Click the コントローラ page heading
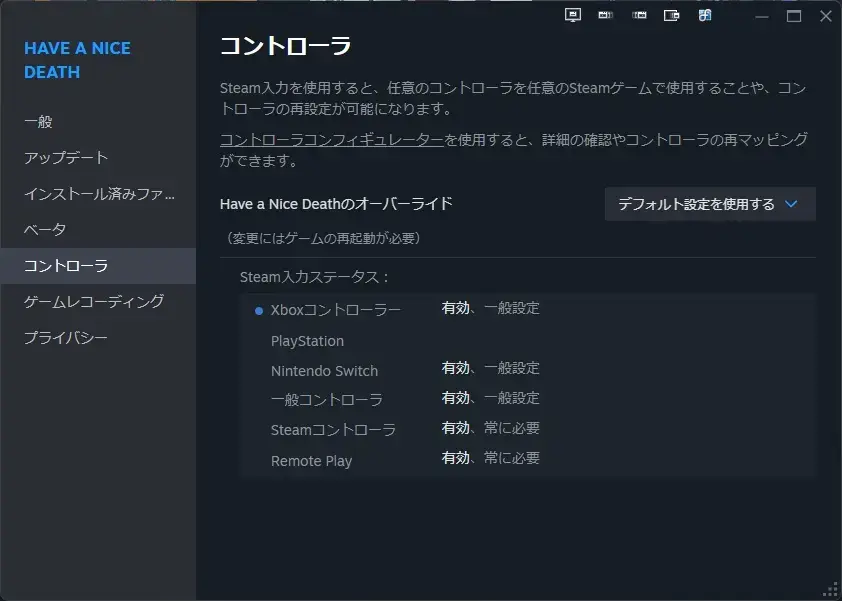The image size is (842, 601). coord(286,46)
